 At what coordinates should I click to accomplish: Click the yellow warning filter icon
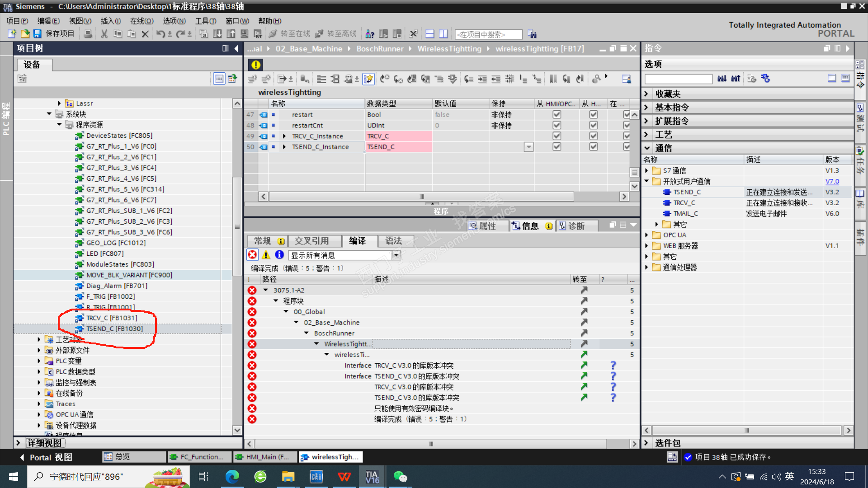[266, 255]
